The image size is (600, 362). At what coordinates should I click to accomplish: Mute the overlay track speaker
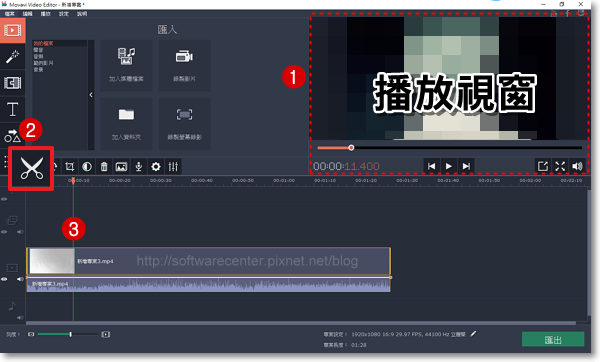tap(20, 232)
